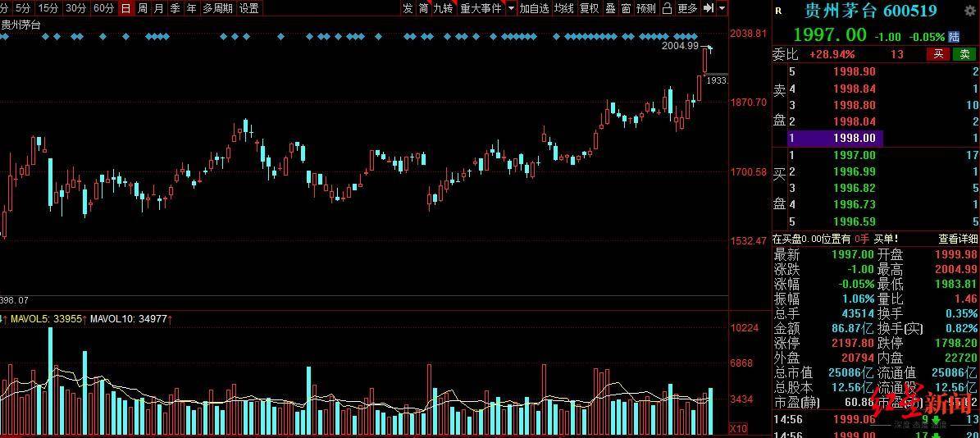
Task: Open the 重大事件 events list
Action: tap(481, 8)
